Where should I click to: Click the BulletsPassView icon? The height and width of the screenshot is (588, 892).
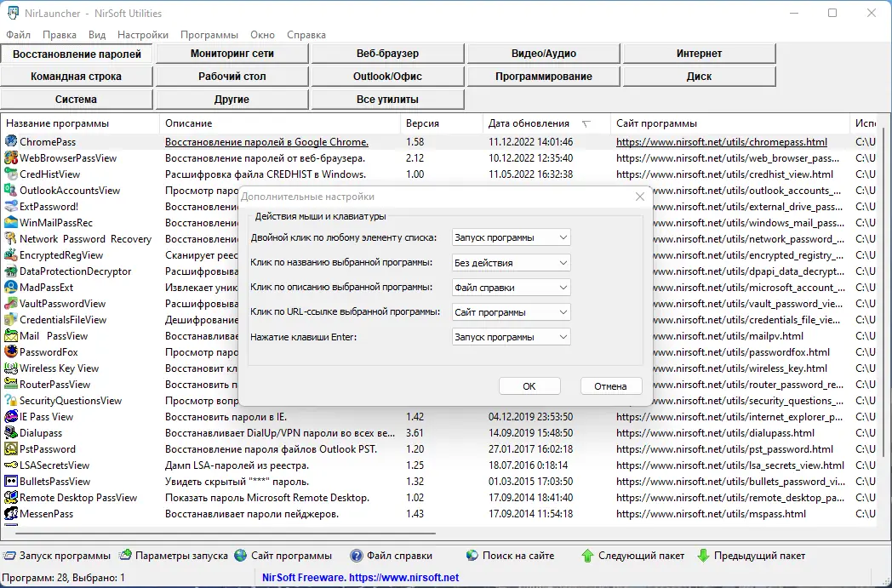pos(11,481)
